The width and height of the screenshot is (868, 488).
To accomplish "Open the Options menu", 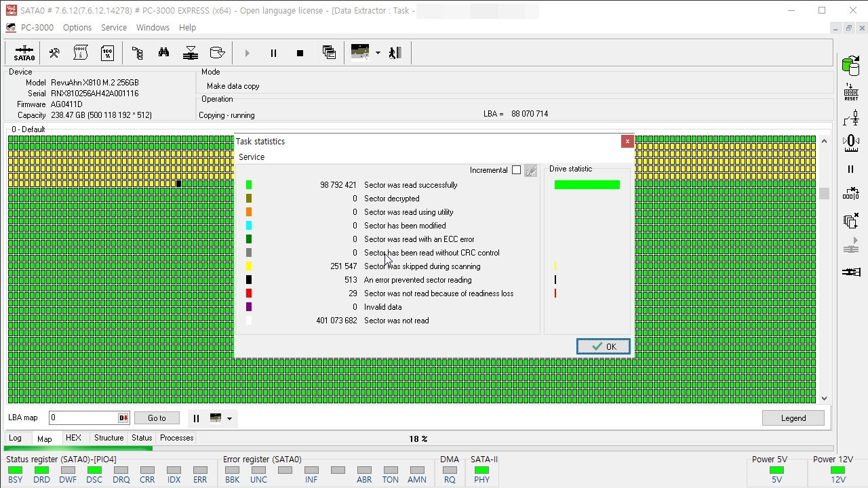I will point(77,28).
